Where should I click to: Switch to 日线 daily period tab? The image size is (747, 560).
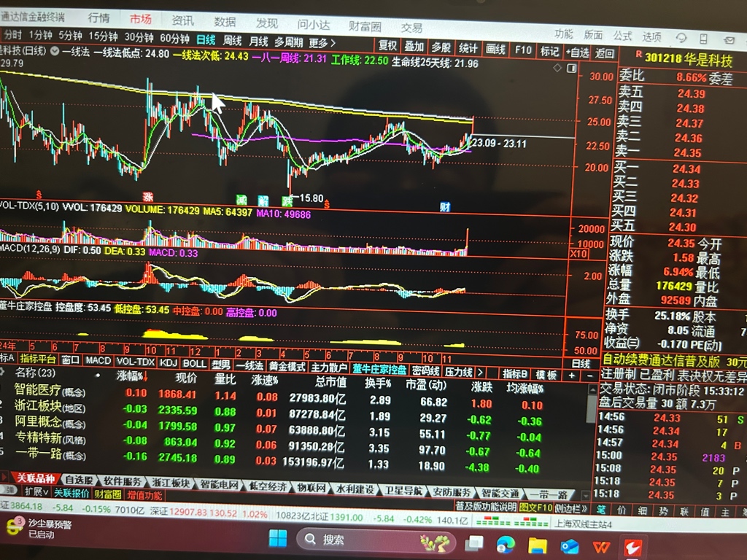coord(206,40)
